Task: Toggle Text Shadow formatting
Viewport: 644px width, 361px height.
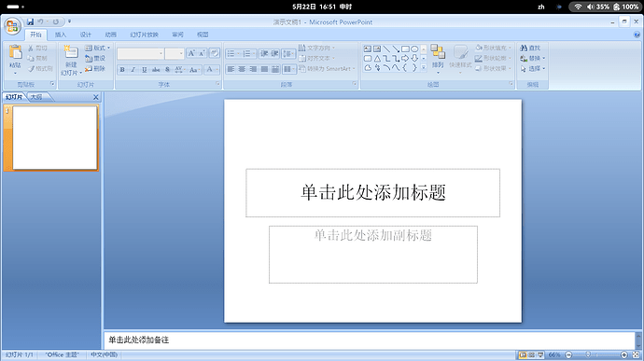Action: pos(167,70)
